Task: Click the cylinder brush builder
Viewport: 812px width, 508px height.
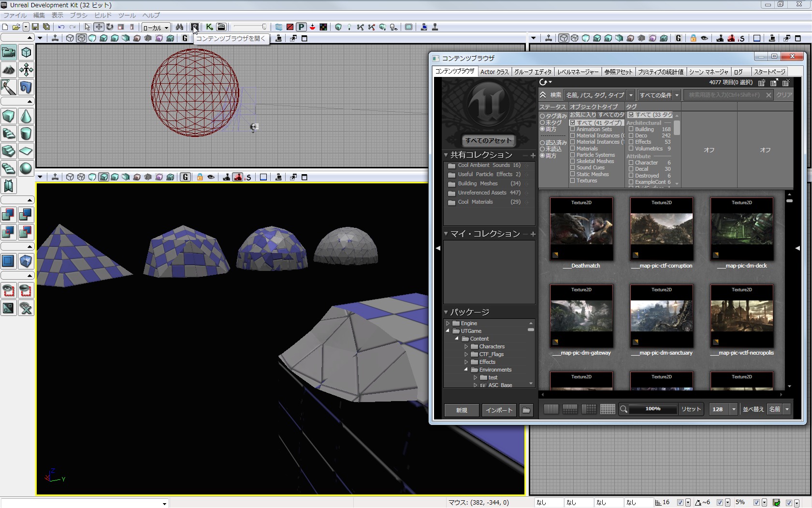Action: click(x=26, y=134)
